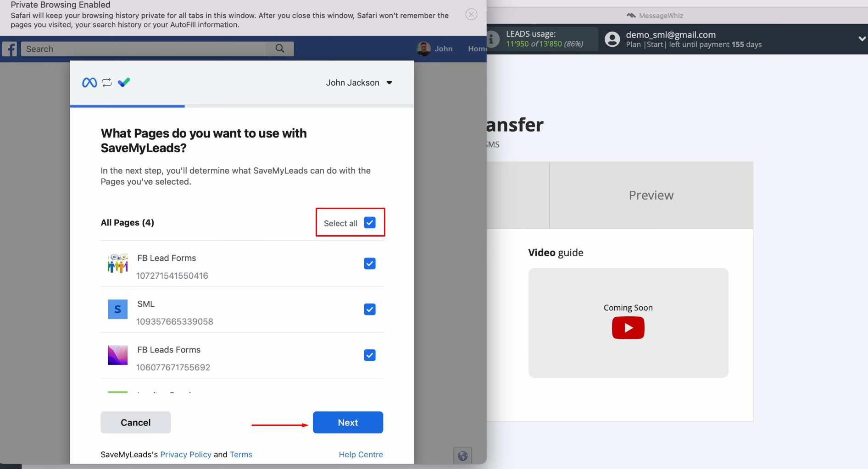Open the Terms link

pos(241,454)
